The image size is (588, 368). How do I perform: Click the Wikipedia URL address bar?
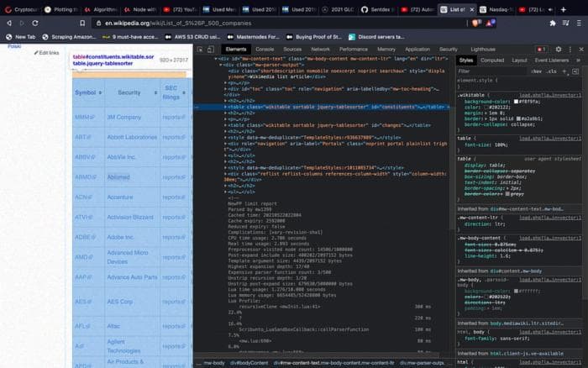click(x=277, y=23)
